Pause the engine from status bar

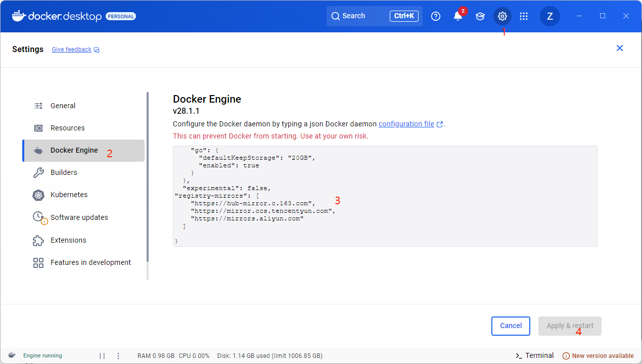pyautogui.click(x=102, y=356)
